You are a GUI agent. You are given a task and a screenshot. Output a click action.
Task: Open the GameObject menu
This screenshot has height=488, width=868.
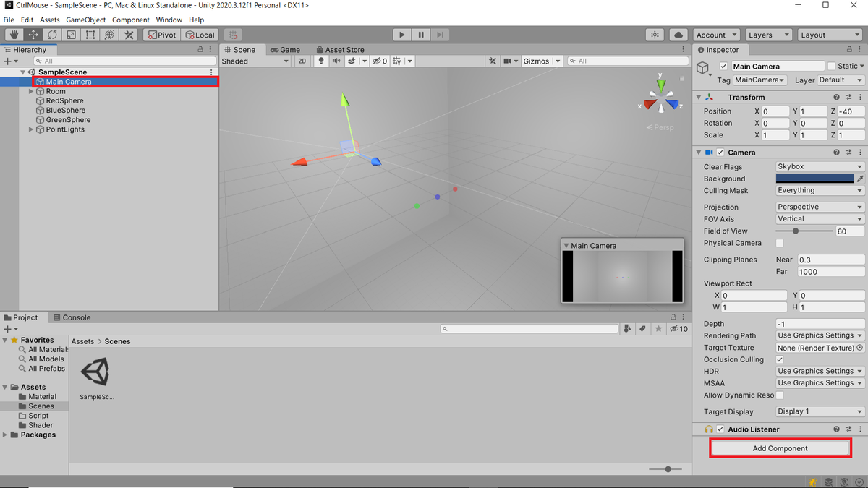(x=85, y=20)
